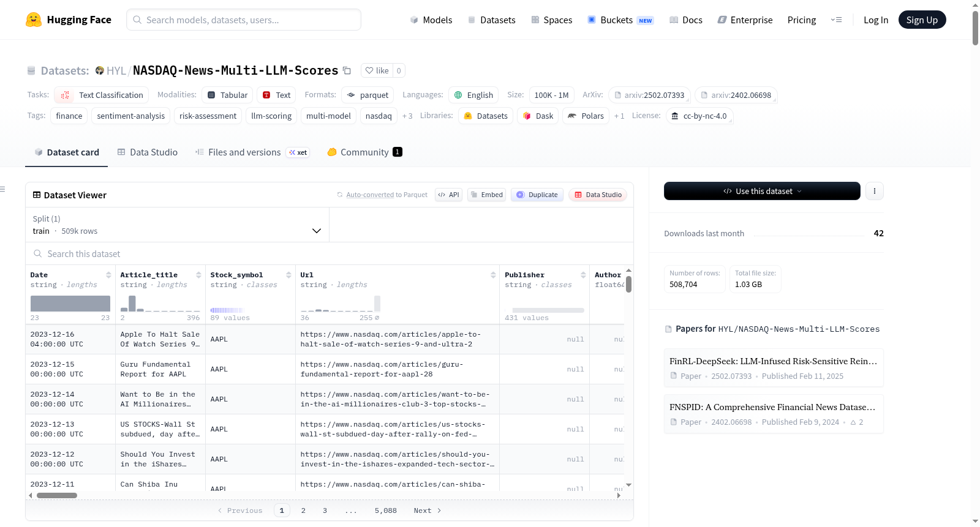Image resolution: width=980 pixels, height=527 pixels.
Task: Open the Auto-converted to Parquet link
Action: [370, 195]
